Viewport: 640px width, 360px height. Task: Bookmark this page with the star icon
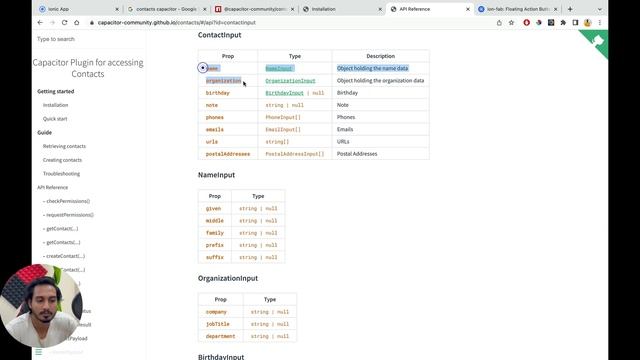click(x=511, y=23)
